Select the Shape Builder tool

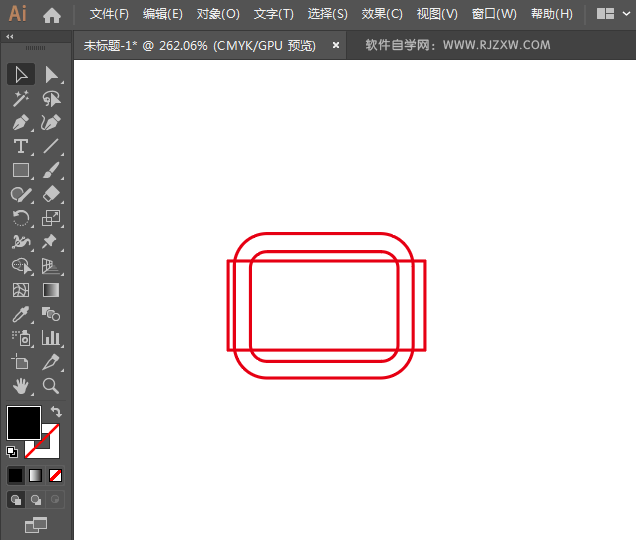point(21,266)
